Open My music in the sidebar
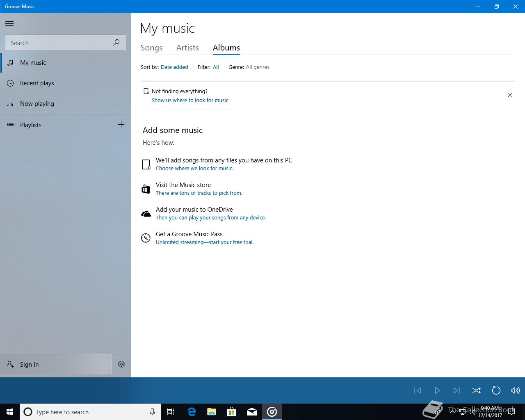The height and width of the screenshot is (420, 525). tap(66, 63)
